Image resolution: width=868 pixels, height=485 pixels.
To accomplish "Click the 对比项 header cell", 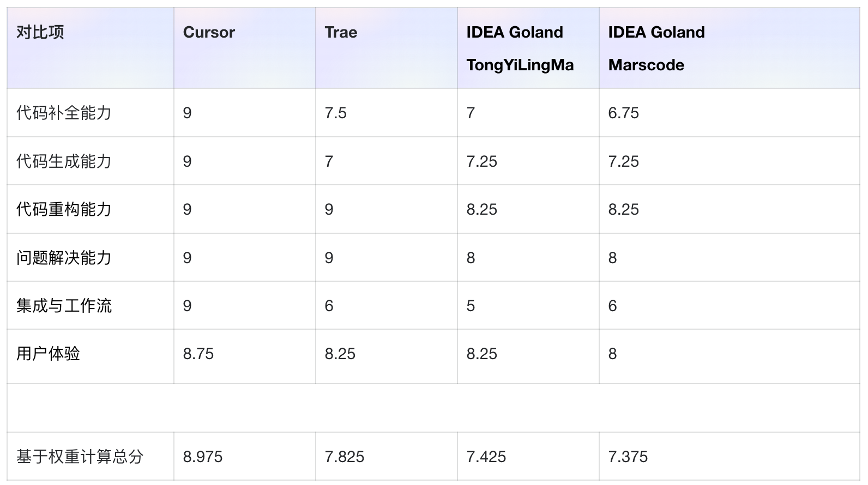I will click(40, 33).
